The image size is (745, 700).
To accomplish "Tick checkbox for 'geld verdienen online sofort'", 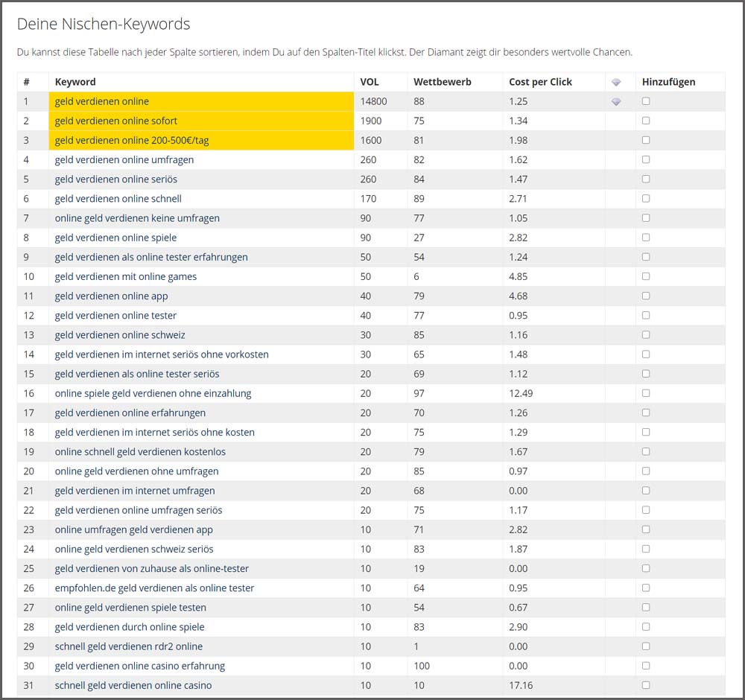I will pyautogui.click(x=646, y=121).
